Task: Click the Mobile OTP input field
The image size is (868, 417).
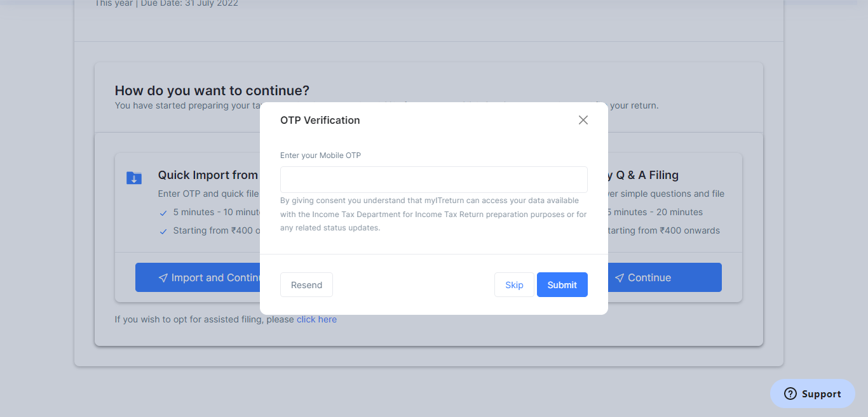Action: (x=434, y=180)
